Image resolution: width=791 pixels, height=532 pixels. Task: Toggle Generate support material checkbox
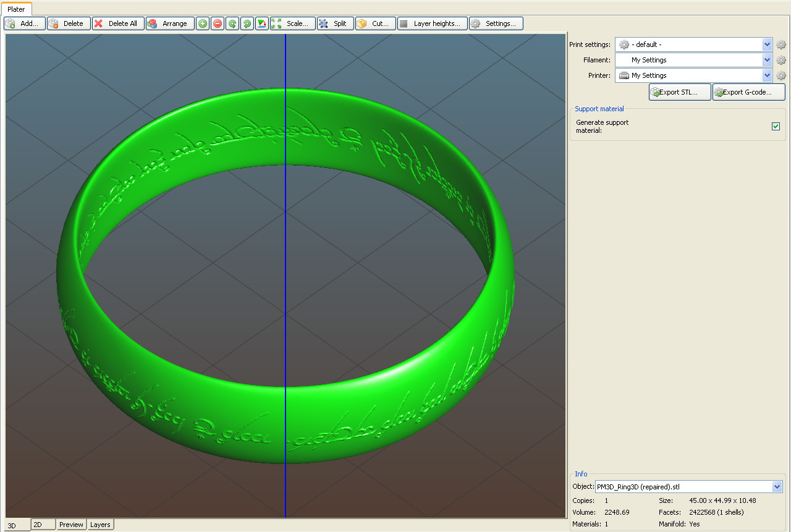(x=776, y=127)
